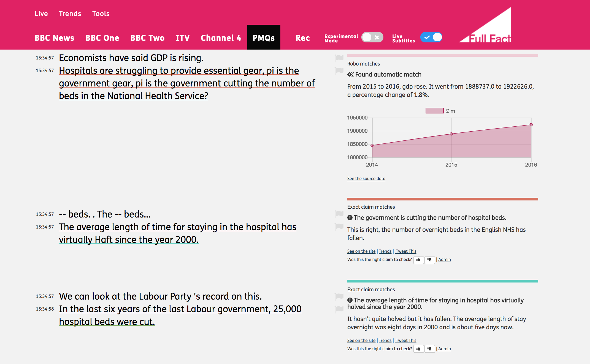Click thumbs down for hospital stay claim
Screen dimensions: 590x364
click(429, 349)
